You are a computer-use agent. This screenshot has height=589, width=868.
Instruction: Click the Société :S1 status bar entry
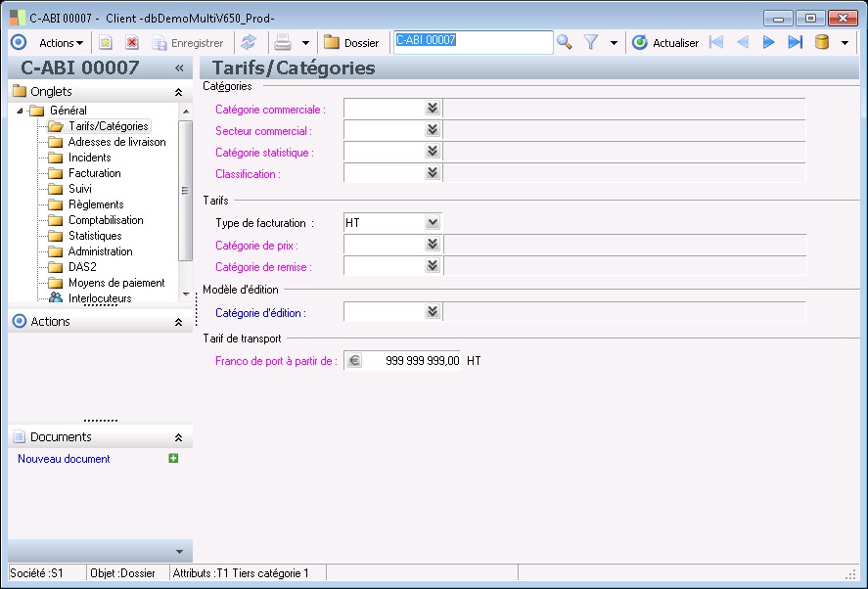point(36,573)
